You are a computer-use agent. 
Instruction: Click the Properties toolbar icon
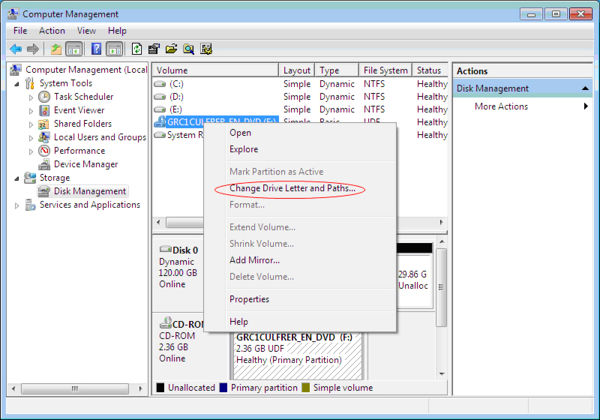coord(154,49)
